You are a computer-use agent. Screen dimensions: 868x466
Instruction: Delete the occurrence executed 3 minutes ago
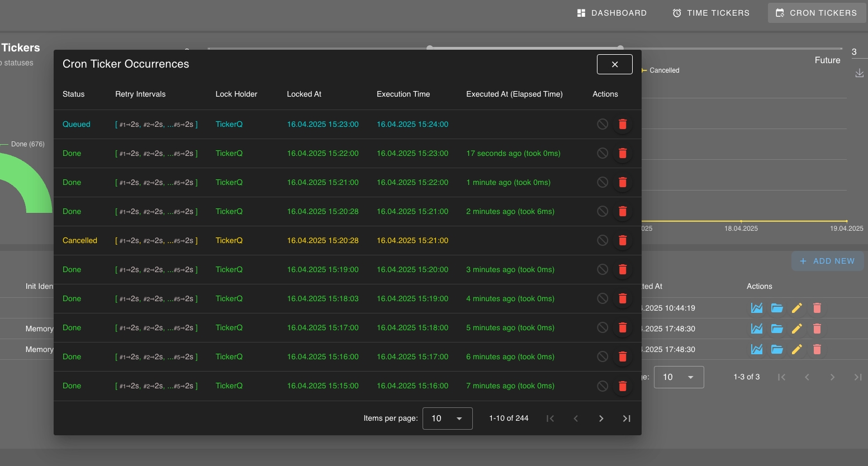(623, 269)
